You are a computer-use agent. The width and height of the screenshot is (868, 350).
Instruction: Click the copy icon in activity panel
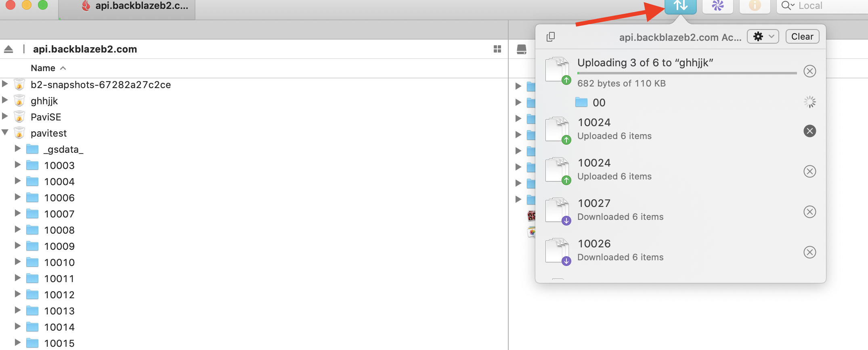pyautogui.click(x=551, y=37)
